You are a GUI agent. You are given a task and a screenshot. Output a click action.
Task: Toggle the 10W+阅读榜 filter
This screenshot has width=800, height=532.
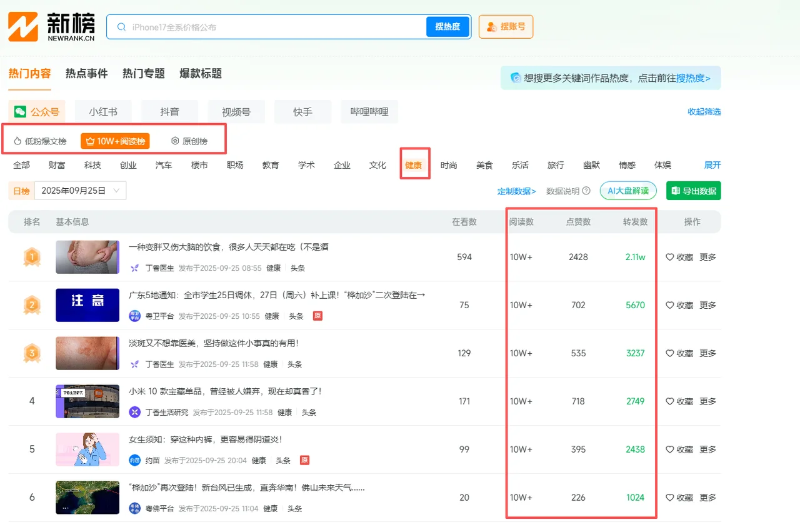click(115, 141)
